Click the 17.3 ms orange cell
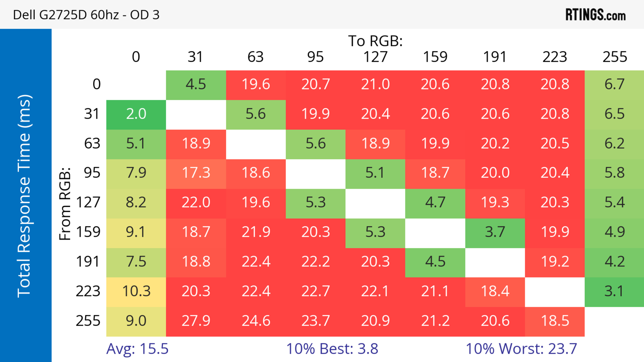Screen dimensions: 644x362 (196, 173)
